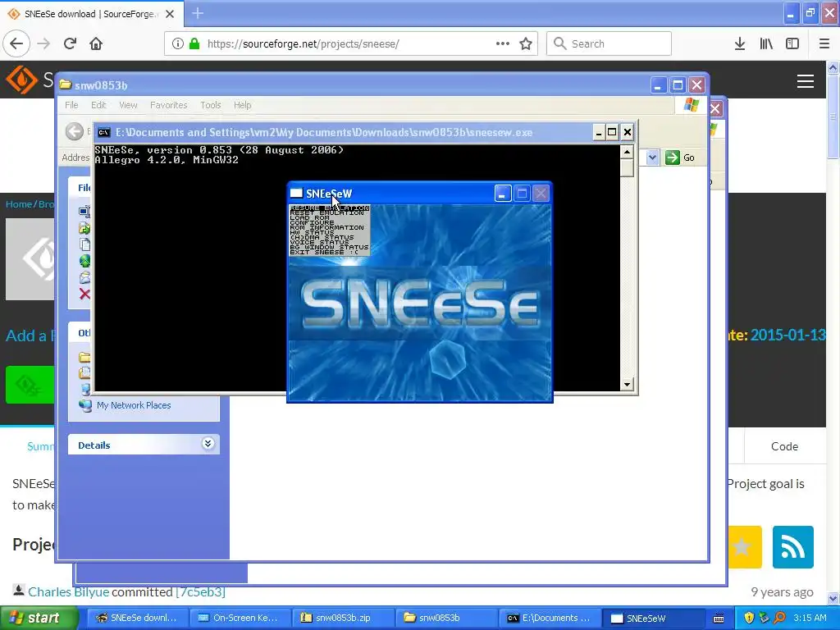Expand the Explorer address bar dropdown
The width and height of the screenshot is (840, 630).
tap(652, 157)
